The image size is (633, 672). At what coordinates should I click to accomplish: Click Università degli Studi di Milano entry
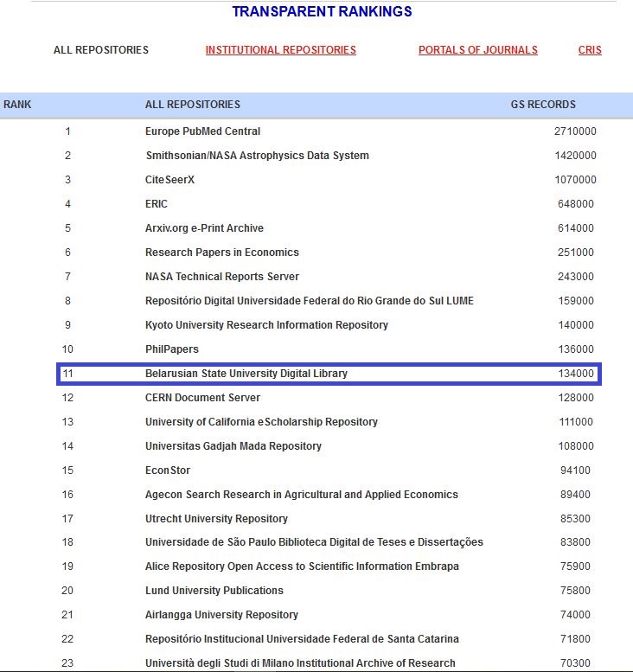300,663
